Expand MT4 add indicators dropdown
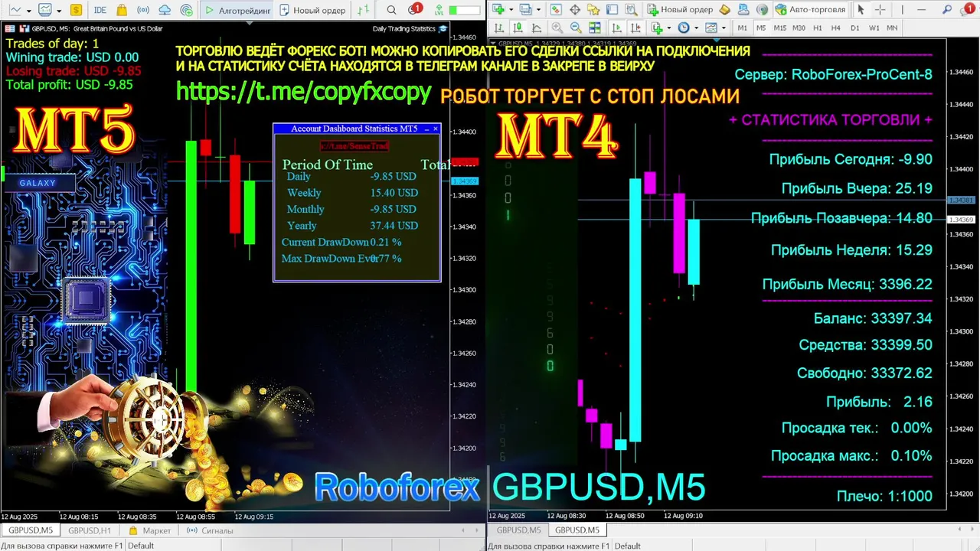The height and width of the screenshot is (551, 980). (x=669, y=28)
